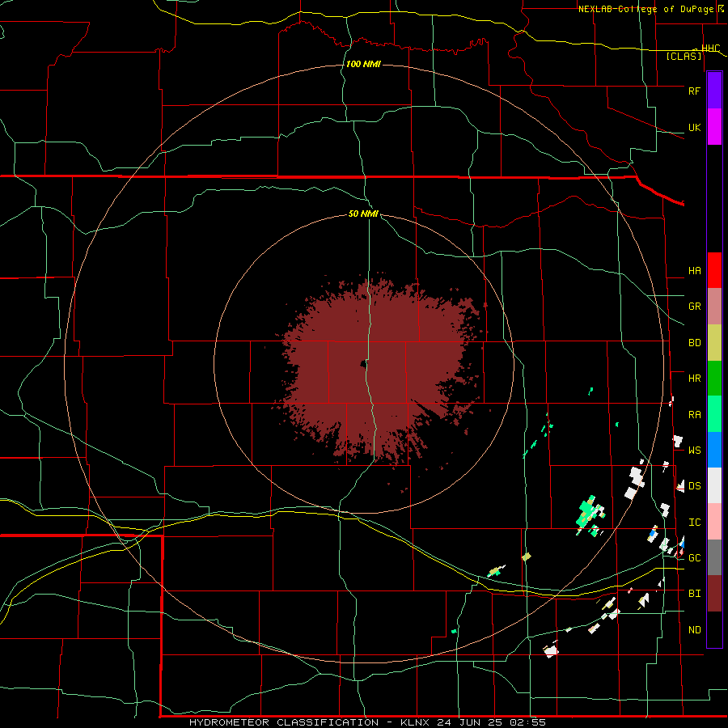728x728 pixels.
Task: Click the BI legend label
Action: (x=694, y=594)
